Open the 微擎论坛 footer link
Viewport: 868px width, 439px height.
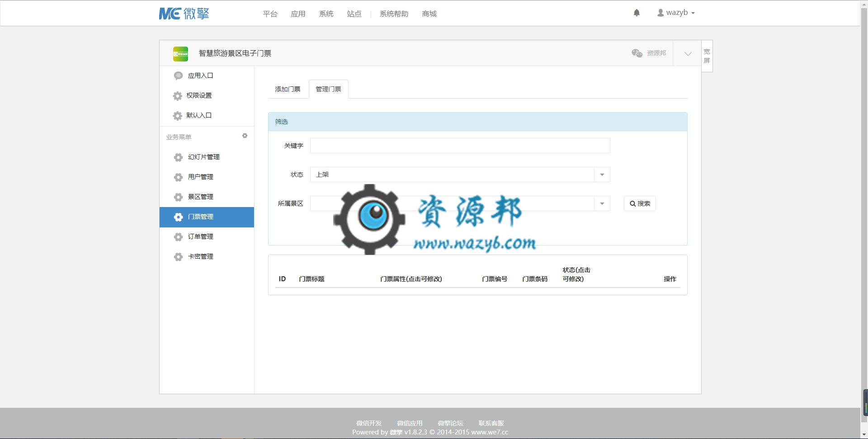pos(450,423)
